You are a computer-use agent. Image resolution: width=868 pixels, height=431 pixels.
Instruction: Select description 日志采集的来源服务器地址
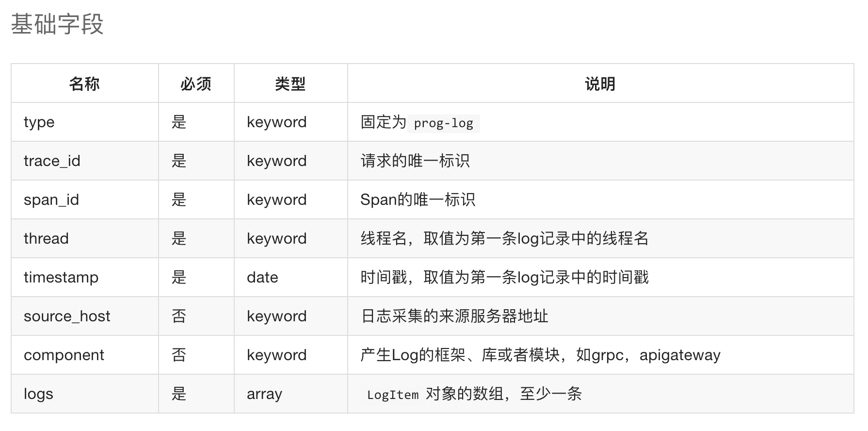[455, 316]
